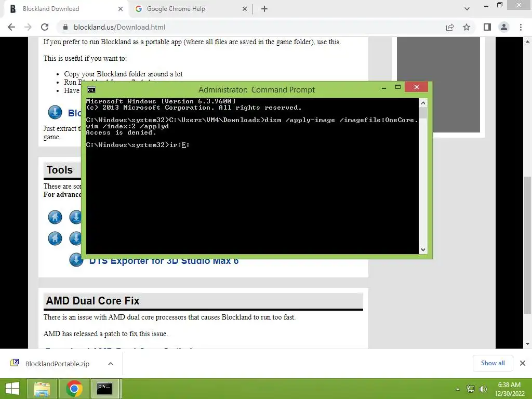Open Chrome three-dot menu
532x399 pixels.
pos(521,27)
